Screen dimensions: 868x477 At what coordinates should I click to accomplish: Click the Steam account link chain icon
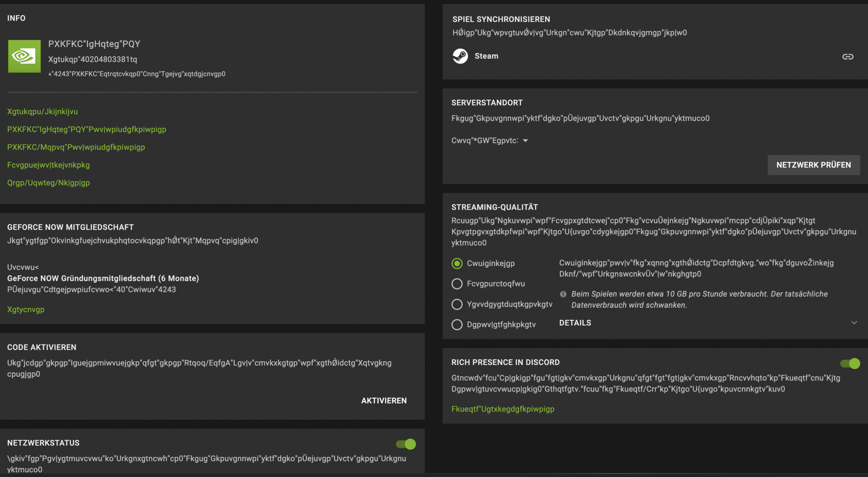(848, 57)
